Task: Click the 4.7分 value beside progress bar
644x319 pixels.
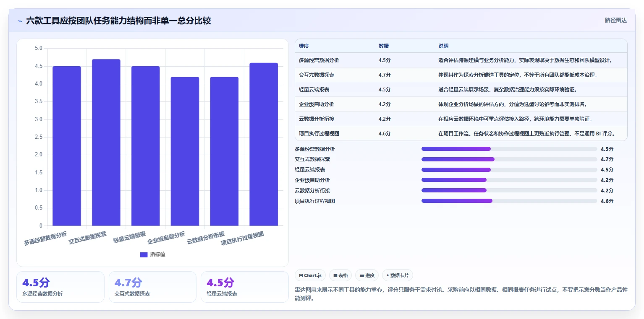Action: click(x=607, y=159)
